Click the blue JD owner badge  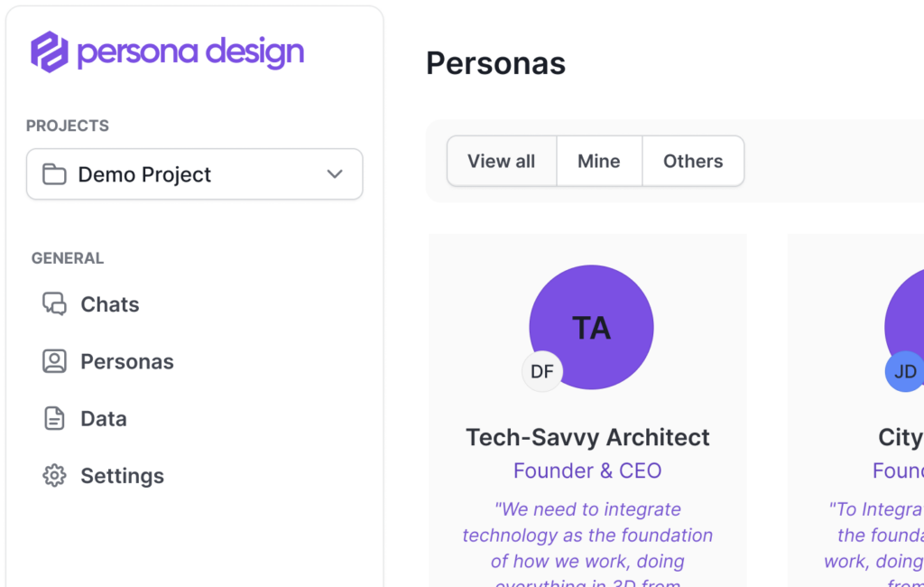coord(904,371)
